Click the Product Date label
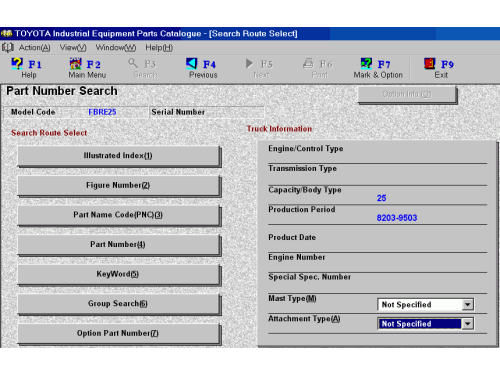Screen dimensions: 500x375 click(292, 237)
